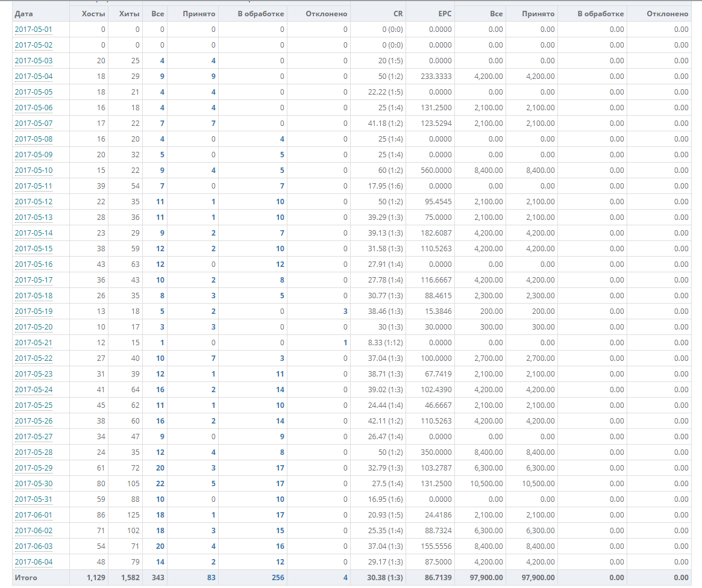702x588 pixels.
Task: Select the 2017-05-13 date link
Action: tap(34, 217)
